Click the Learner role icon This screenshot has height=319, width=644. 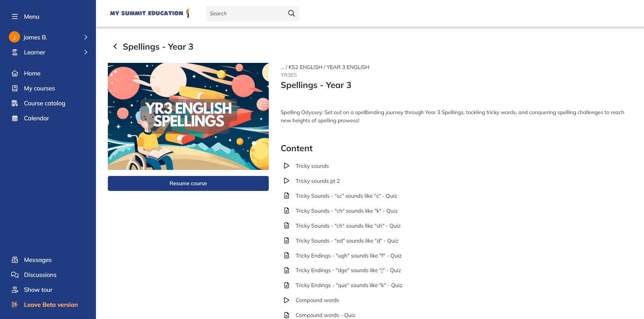(x=15, y=52)
